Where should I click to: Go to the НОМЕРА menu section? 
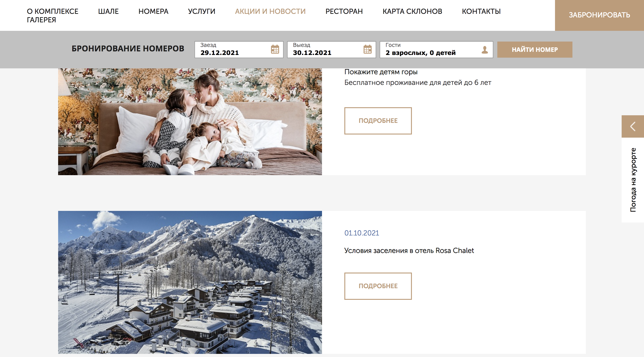153,11
